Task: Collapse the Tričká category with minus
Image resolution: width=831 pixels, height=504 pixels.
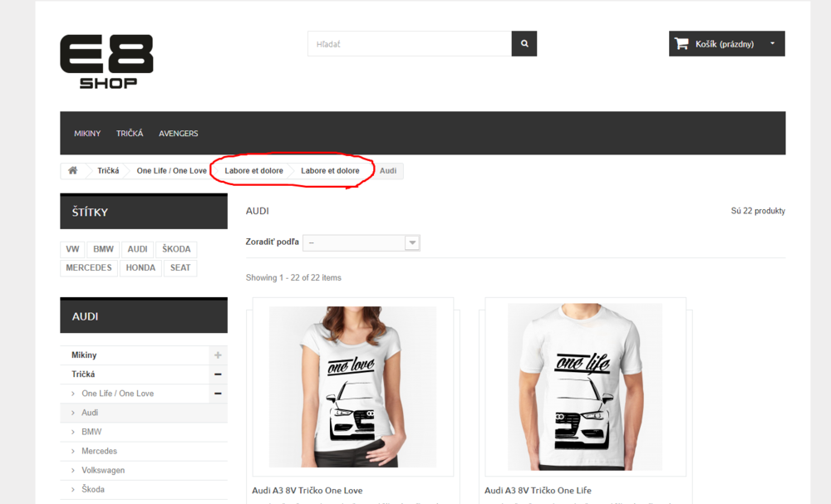Action: 218,374
